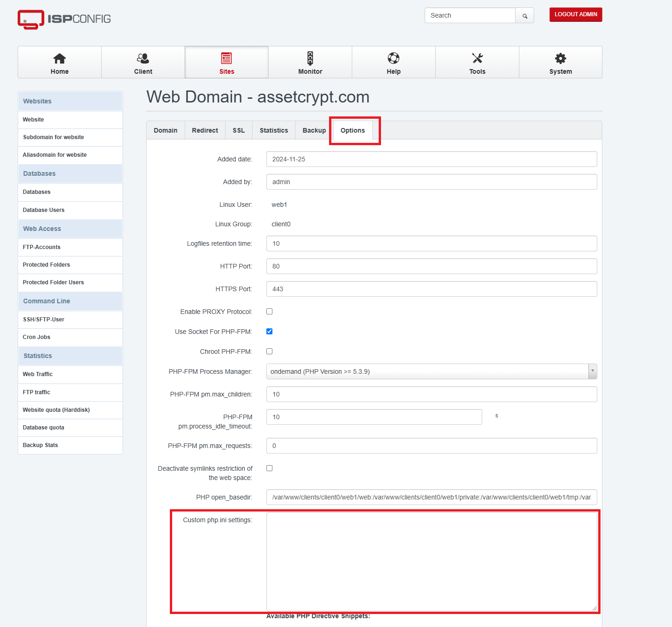Click the HTTP Port field
672x627 pixels.
click(x=432, y=266)
